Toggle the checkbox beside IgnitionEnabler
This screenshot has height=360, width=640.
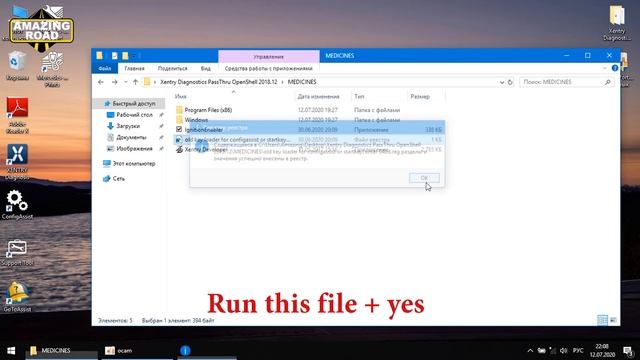(x=179, y=129)
